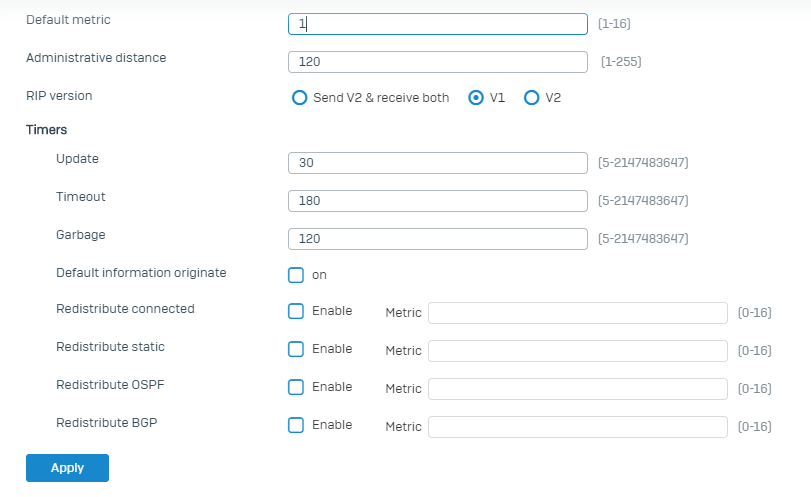Toggle the Redistribute OSPF checkbox
The width and height of the screenshot is (811, 497).
(x=296, y=387)
